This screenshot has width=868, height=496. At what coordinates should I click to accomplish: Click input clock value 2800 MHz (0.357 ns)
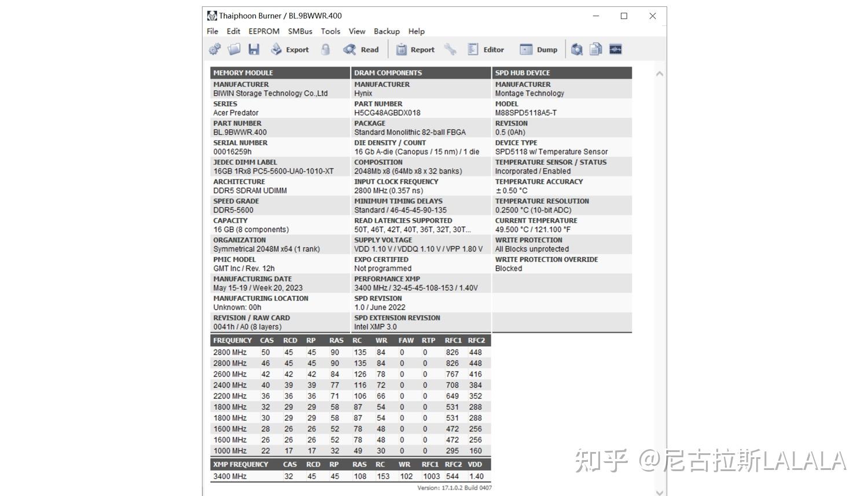388,190
